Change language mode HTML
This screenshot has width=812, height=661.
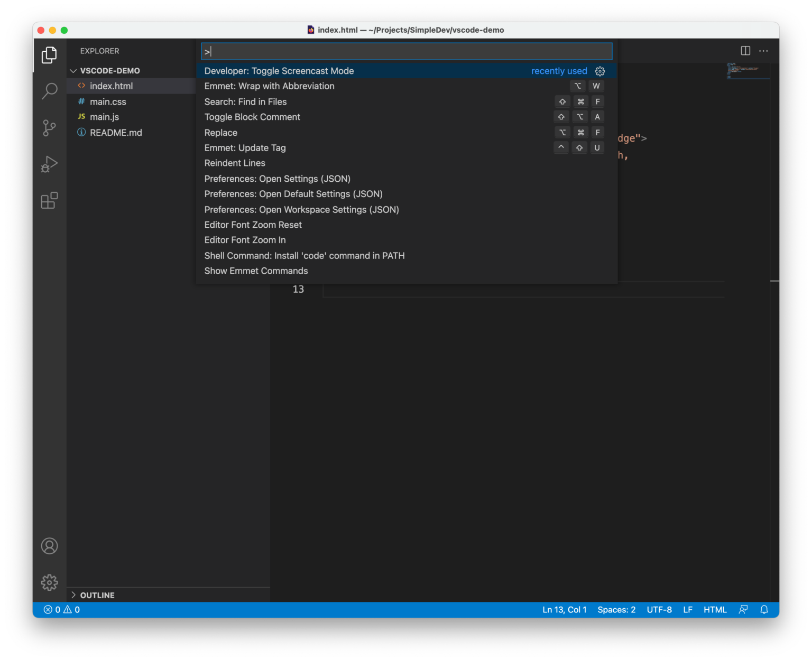[715, 610]
